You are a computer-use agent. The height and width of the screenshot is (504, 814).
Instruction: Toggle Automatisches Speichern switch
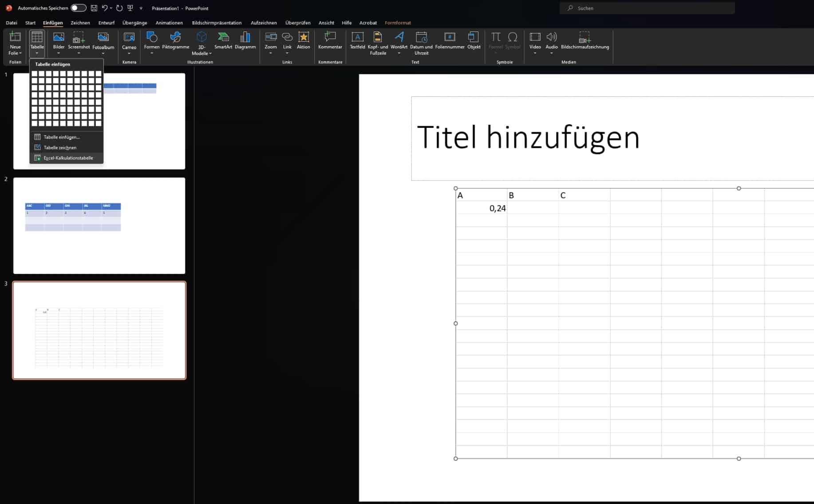(x=79, y=8)
